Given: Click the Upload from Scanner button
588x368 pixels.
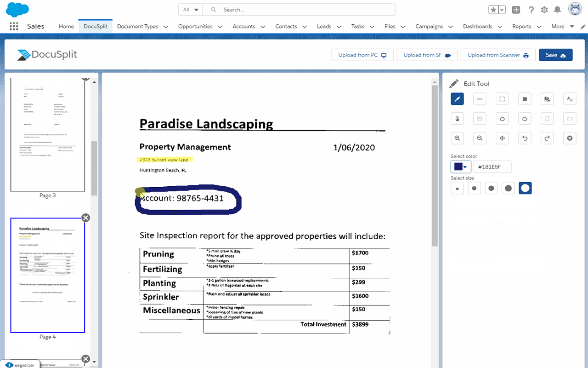Looking at the screenshot, I should pyautogui.click(x=498, y=55).
